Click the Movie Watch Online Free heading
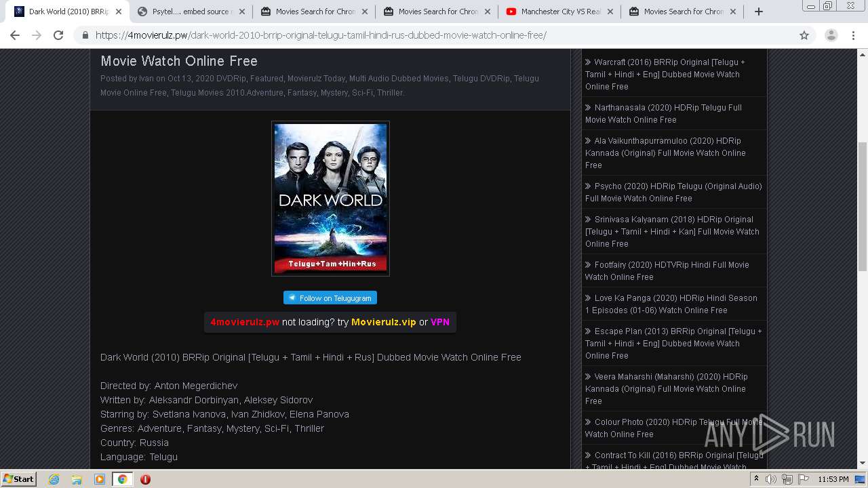 [179, 61]
